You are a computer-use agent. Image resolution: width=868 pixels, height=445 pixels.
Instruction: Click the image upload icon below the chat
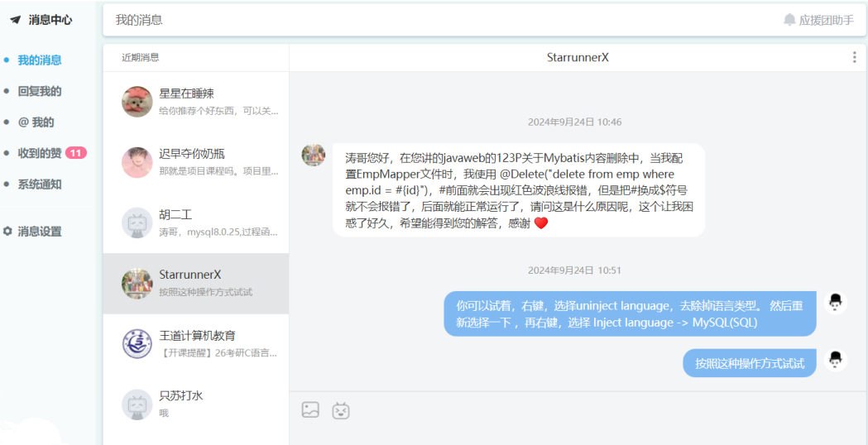tap(310, 409)
